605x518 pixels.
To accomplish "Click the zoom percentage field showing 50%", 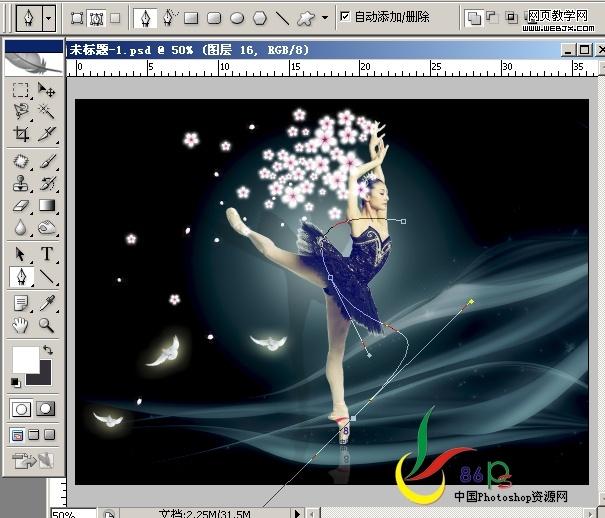I will click(73, 513).
